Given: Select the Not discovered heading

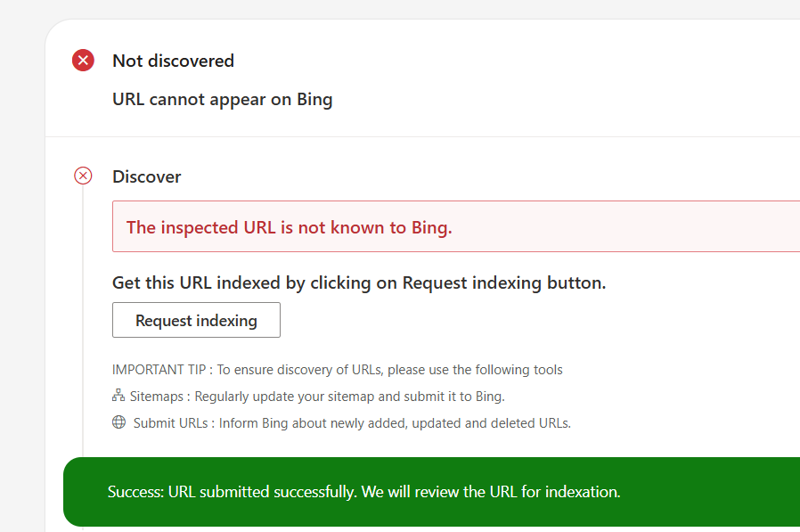Looking at the screenshot, I should click(x=173, y=61).
